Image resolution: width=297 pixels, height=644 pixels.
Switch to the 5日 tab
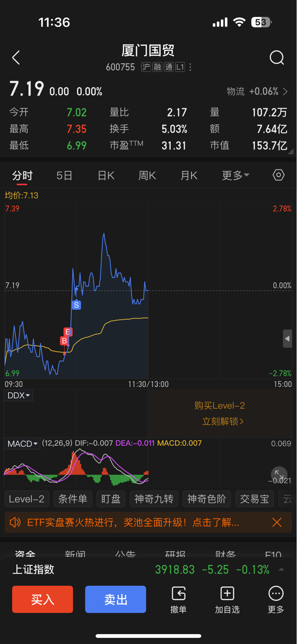(64, 176)
